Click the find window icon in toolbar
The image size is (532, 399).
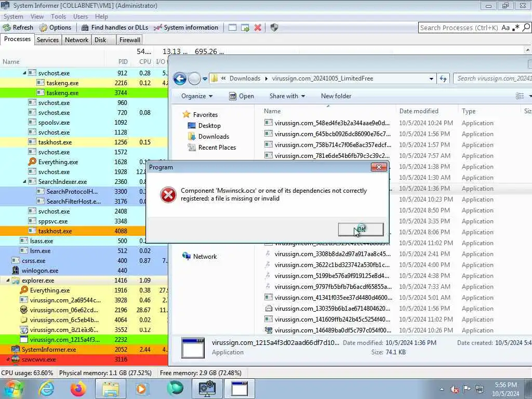232,28
